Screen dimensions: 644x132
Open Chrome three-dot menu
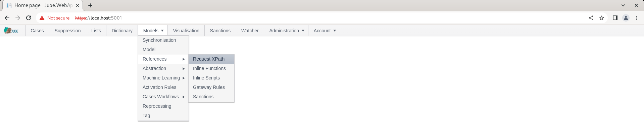tap(637, 18)
